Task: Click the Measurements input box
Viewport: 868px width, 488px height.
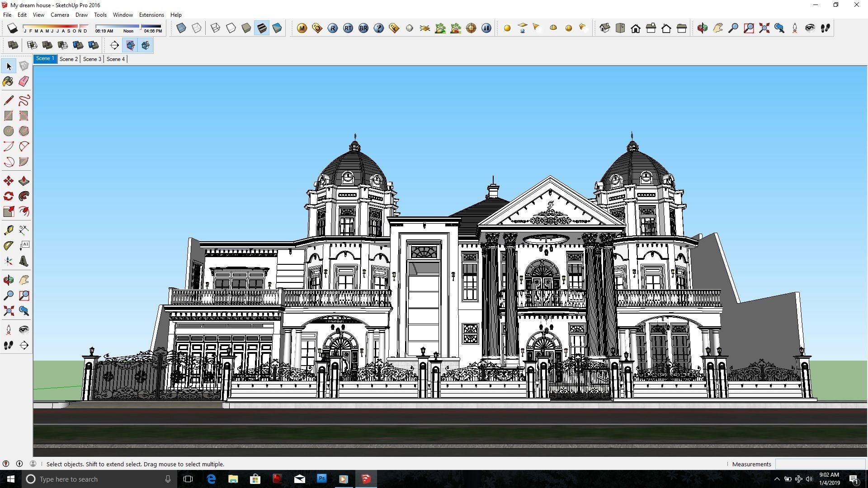Action: (x=820, y=464)
